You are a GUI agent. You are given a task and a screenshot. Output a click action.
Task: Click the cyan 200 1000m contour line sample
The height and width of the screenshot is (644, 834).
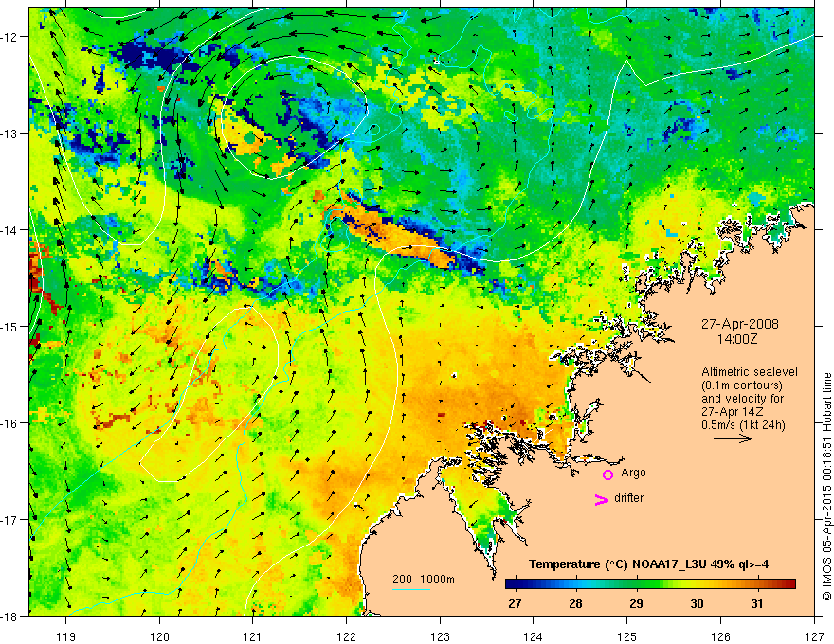pyautogui.click(x=411, y=589)
